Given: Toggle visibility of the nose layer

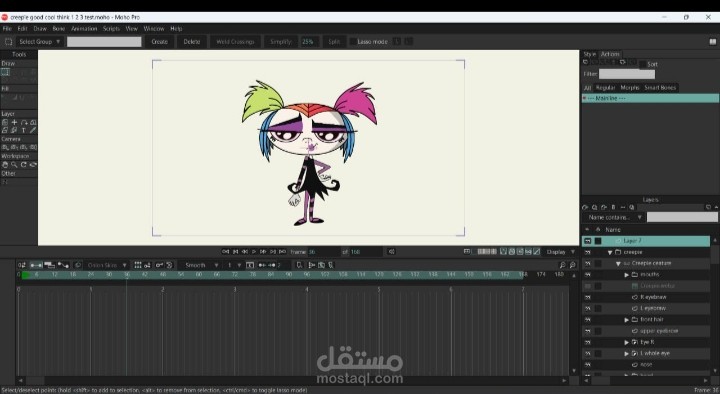Looking at the screenshot, I should (587, 365).
